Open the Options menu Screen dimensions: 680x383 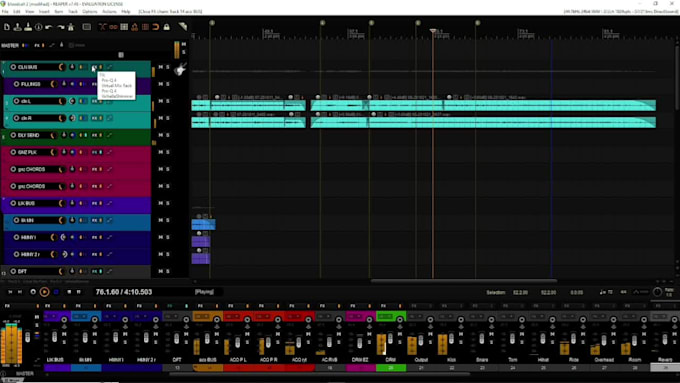tap(90, 11)
